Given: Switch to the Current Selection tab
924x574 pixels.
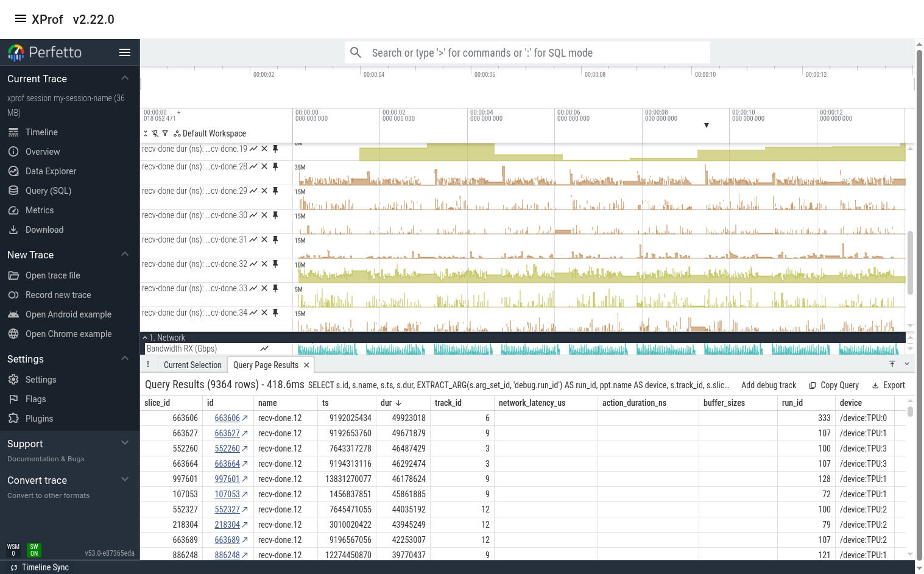Looking at the screenshot, I should click(x=192, y=364).
